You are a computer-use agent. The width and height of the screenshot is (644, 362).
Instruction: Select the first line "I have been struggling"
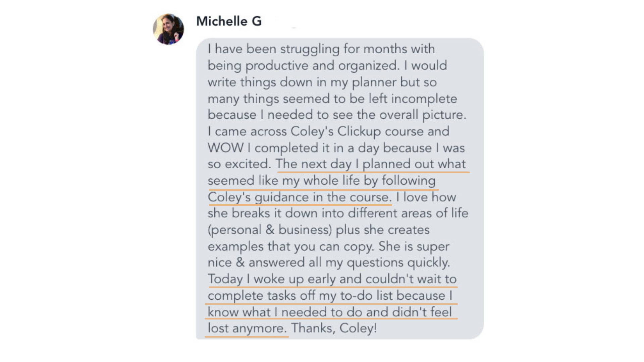[x=274, y=49]
